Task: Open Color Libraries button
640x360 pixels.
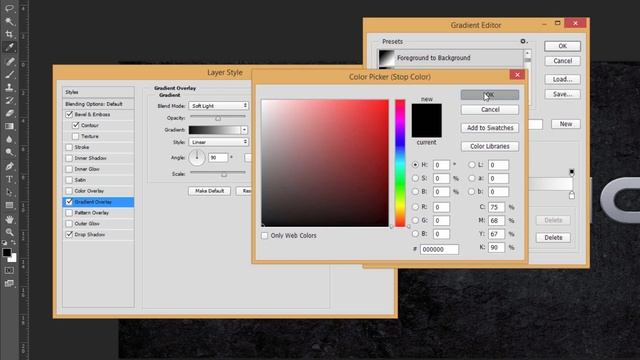Action: (x=490, y=146)
